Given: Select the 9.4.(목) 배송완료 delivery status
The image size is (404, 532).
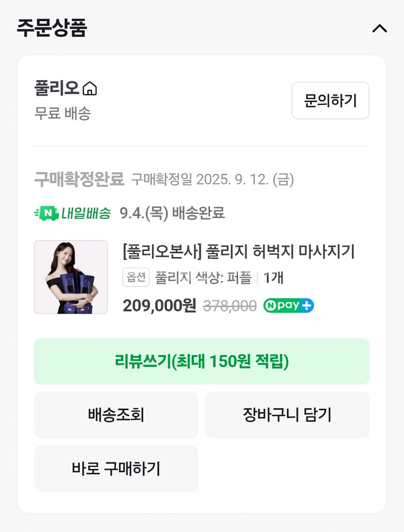Looking at the screenshot, I should point(172,213).
